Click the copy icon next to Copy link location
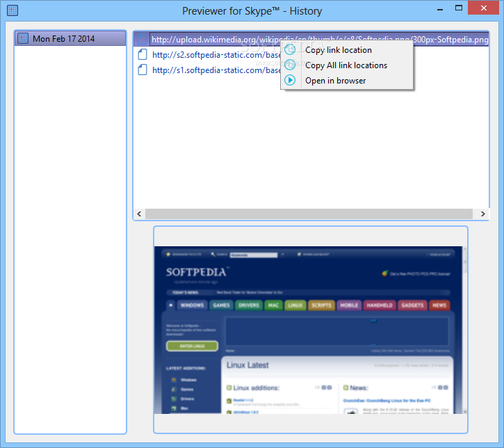Image resolution: width=504 pixels, height=448 pixels. pos(290,49)
